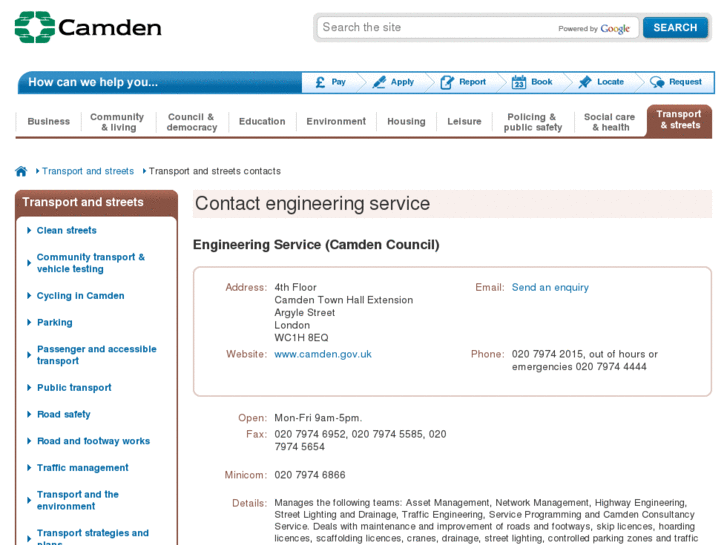Click the Minicom number 020 7974 6866
This screenshot has height=545, width=727.
pyautogui.click(x=310, y=475)
